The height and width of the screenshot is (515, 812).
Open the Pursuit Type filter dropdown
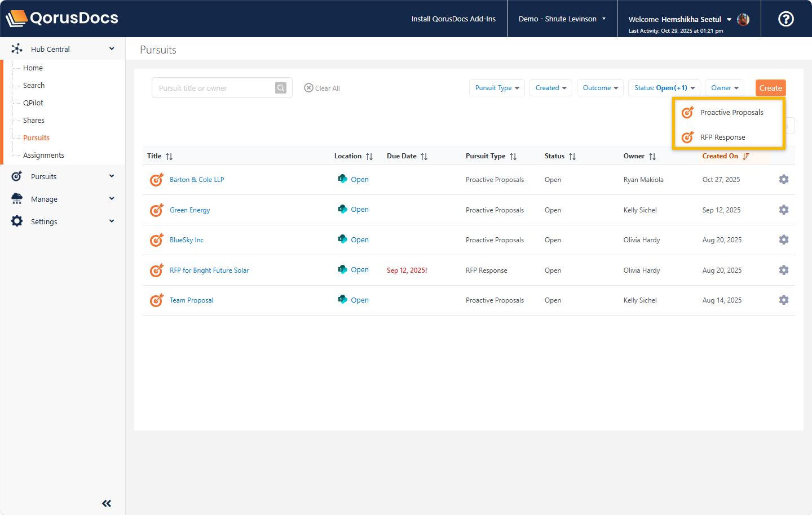[497, 88]
